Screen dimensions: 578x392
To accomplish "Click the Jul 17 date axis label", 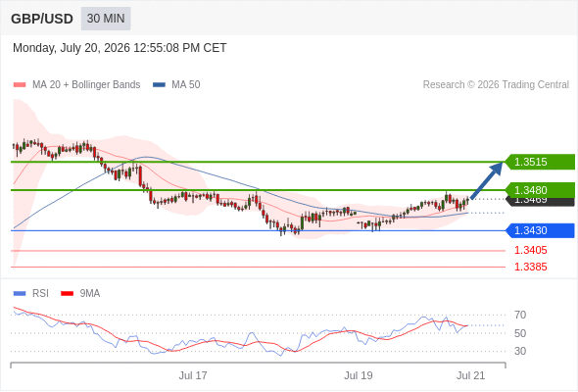I will tap(193, 375).
